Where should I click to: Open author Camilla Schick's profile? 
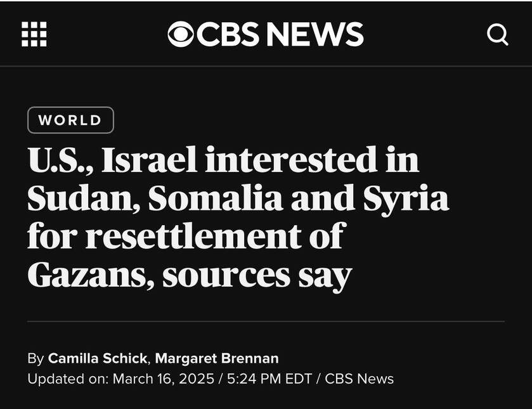pos(98,358)
